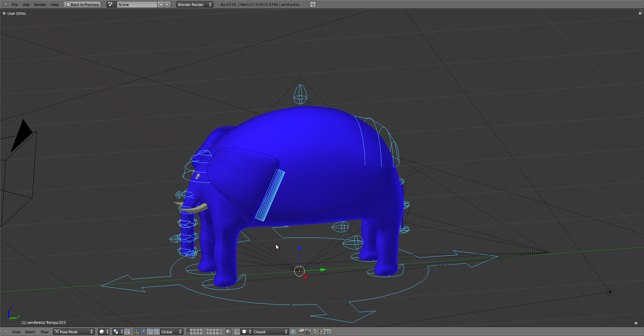The height and width of the screenshot is (336, 644).
Task: Toggle the 3D manipulator widget on/off
Action: click(x=136, y=332)
